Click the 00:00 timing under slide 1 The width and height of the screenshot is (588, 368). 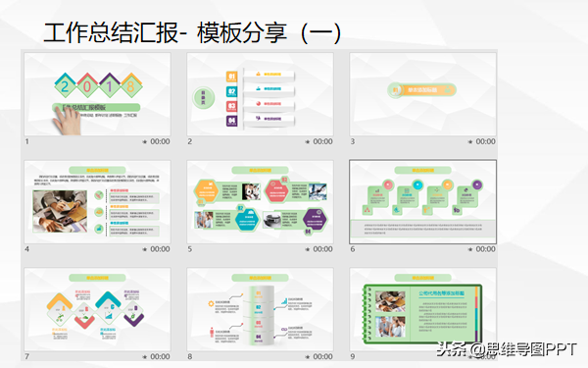pos(160,141)
